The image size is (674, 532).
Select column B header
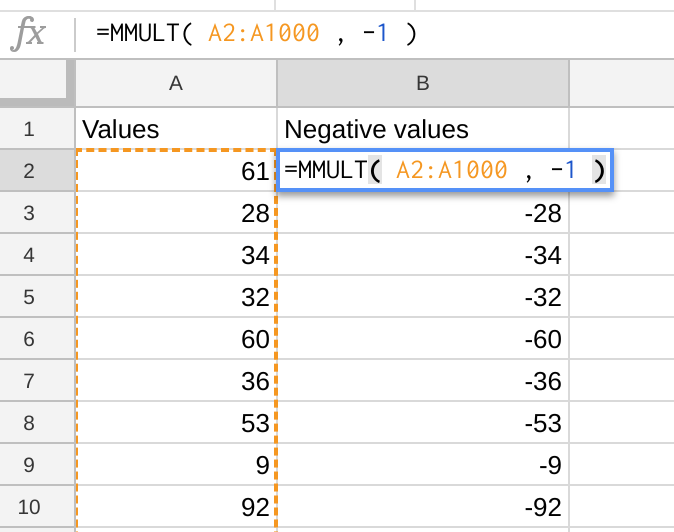(423, 83)
